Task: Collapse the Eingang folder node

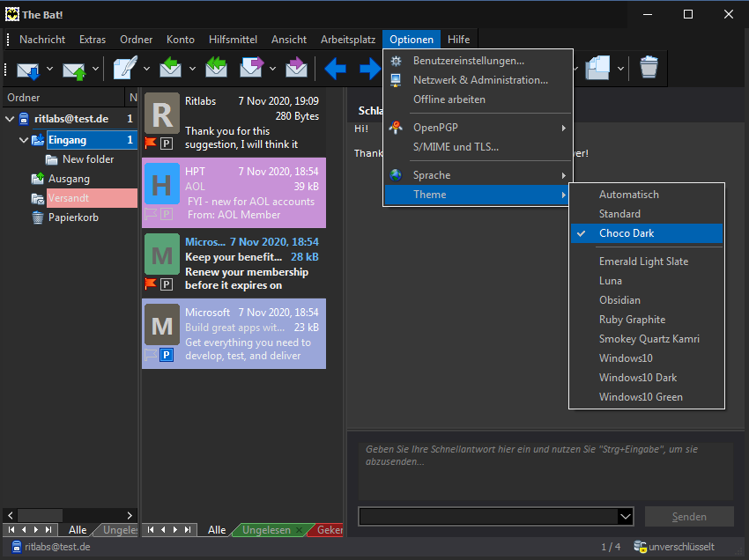Action: tap(24, 140)
